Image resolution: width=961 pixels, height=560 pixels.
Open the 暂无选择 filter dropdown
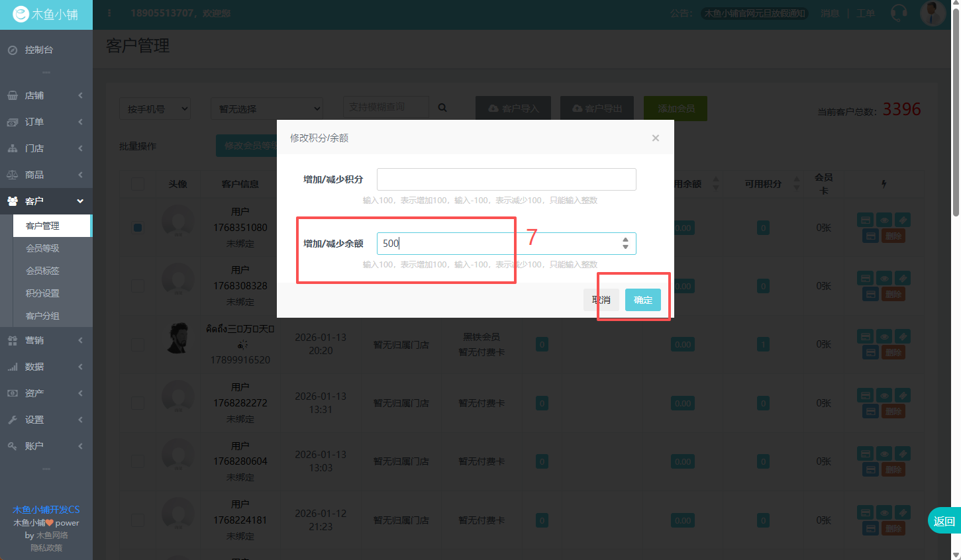(266, 109)
